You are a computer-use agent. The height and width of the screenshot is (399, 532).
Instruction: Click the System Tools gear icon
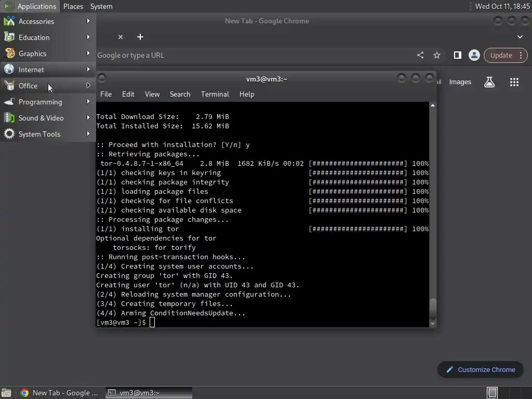click(9, 134)
